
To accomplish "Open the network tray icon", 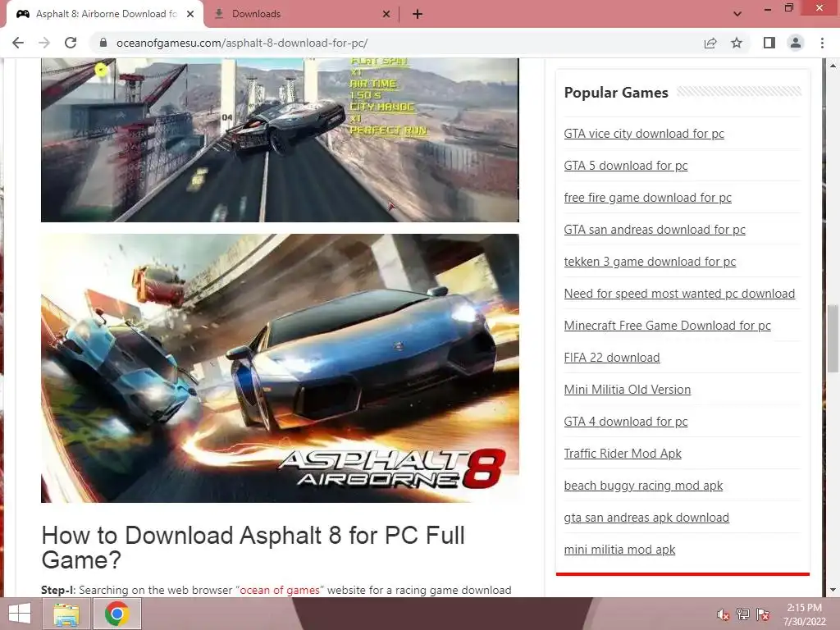I will click(x=743, y=614).
